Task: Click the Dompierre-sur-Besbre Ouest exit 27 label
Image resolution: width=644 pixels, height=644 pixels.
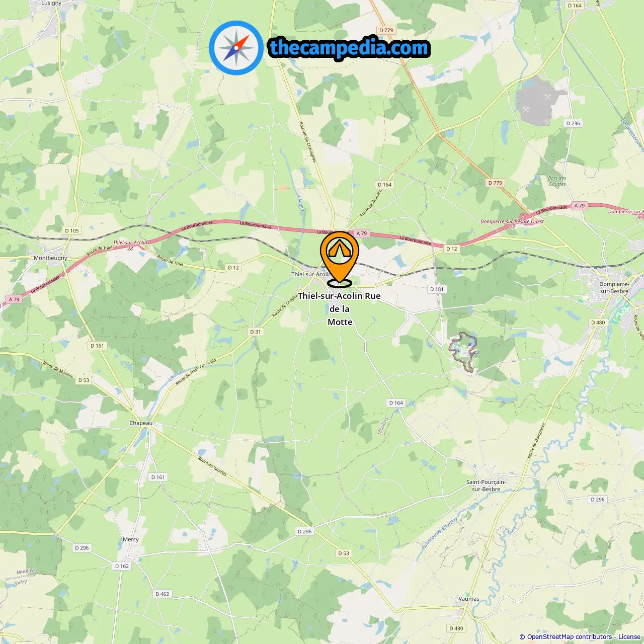Action: [512, 224]
